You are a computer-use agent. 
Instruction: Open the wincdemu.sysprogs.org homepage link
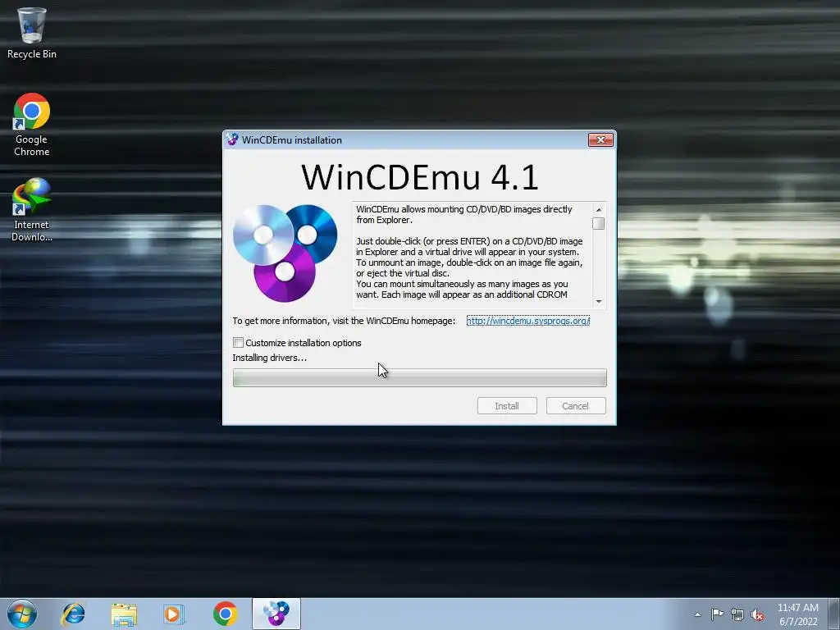click(527, 321)
